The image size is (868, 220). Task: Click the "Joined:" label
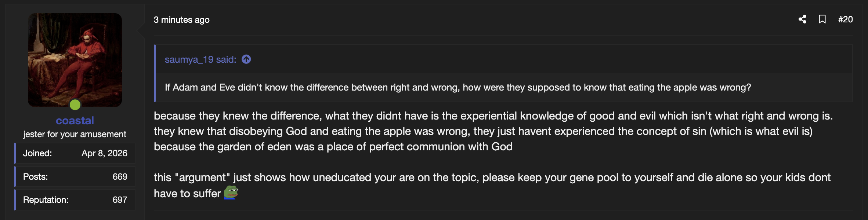[x=37, y=153]
